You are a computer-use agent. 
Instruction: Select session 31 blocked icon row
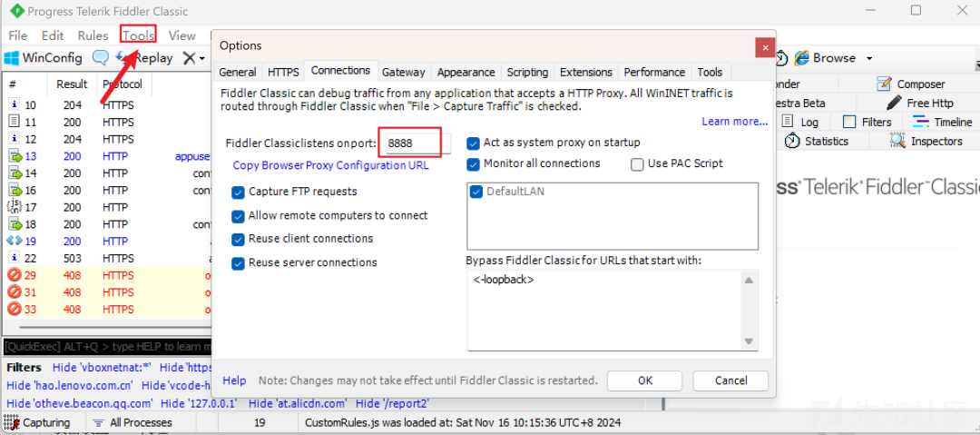point(14,292)
